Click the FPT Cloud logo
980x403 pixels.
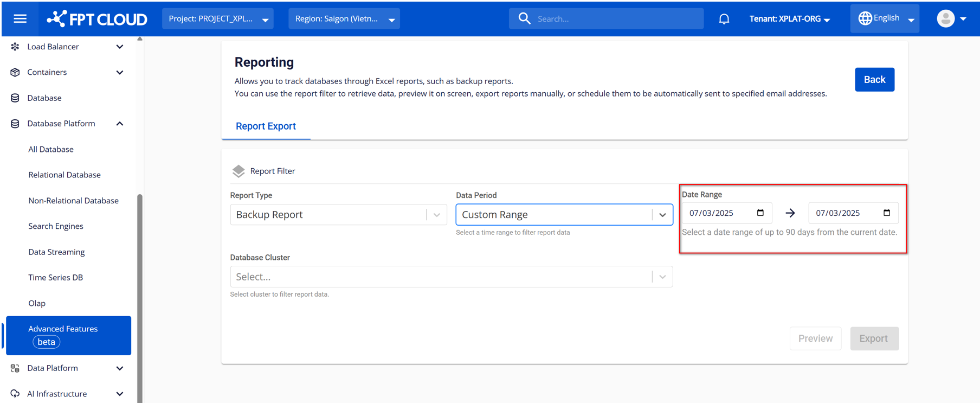[x=97, y=19]
